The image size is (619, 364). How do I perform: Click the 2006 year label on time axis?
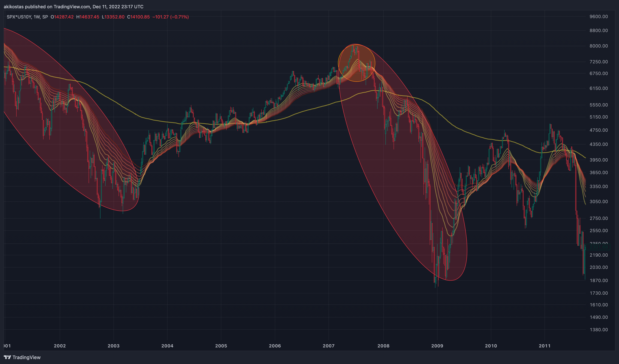point(275,346)
